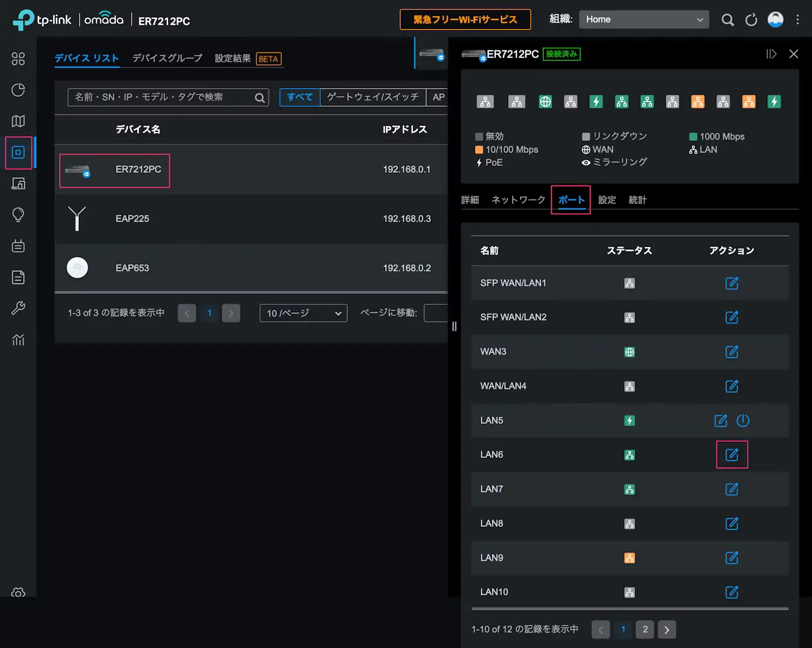Select the EAP225 device row
The image size is (812, 648).
251,219
